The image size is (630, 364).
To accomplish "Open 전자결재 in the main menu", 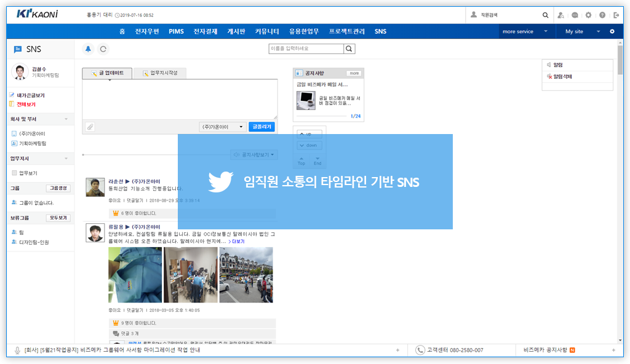I will tap(205, 31).
